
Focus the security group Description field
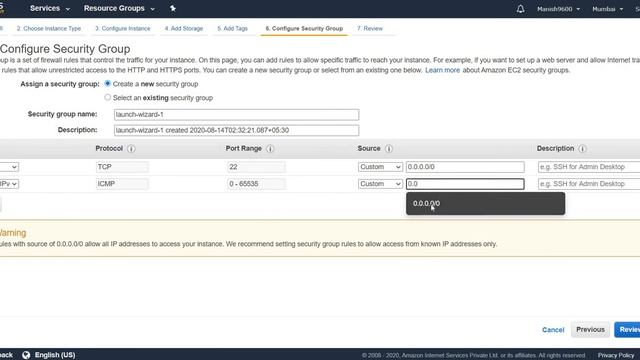coord(236,130)
